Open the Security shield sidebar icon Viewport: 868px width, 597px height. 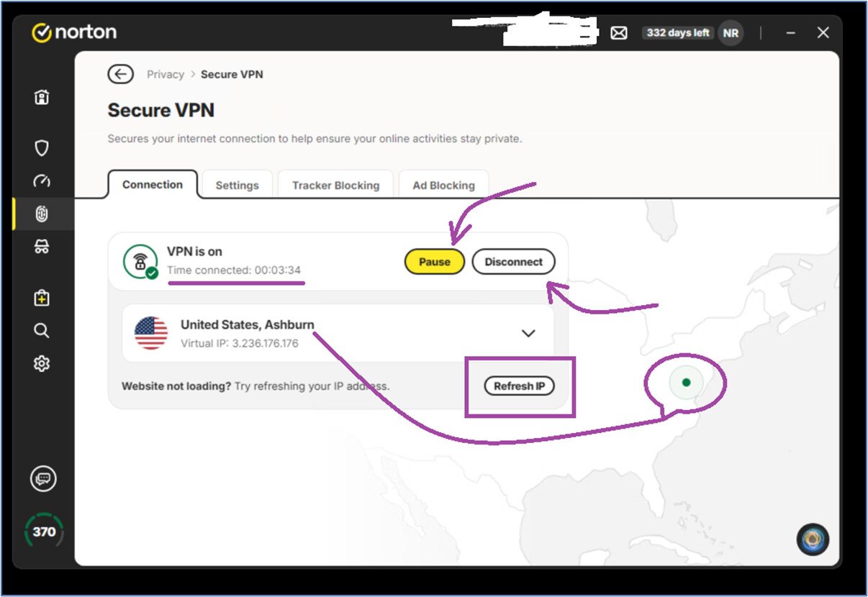point(42,148)
